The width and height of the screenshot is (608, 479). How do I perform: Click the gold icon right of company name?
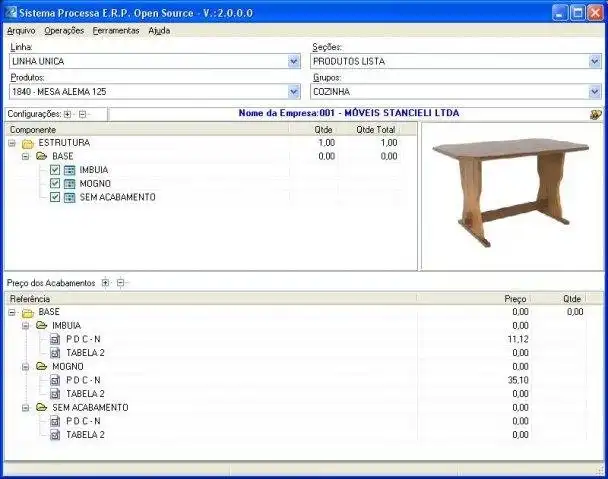click(595, 114)
